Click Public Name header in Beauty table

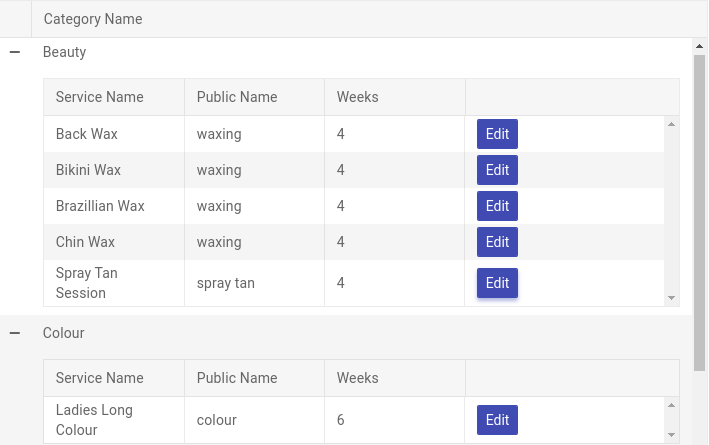(x=237, y=97)
